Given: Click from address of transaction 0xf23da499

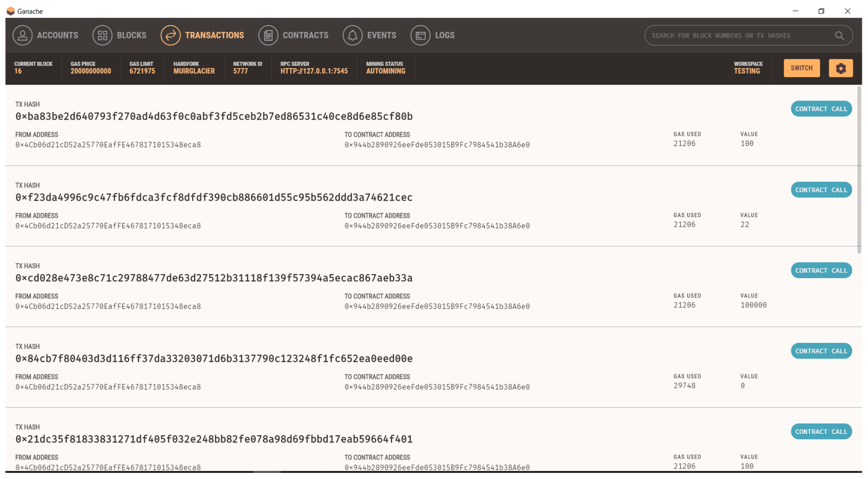Looking at the screenshot, I should click(108, 225).
